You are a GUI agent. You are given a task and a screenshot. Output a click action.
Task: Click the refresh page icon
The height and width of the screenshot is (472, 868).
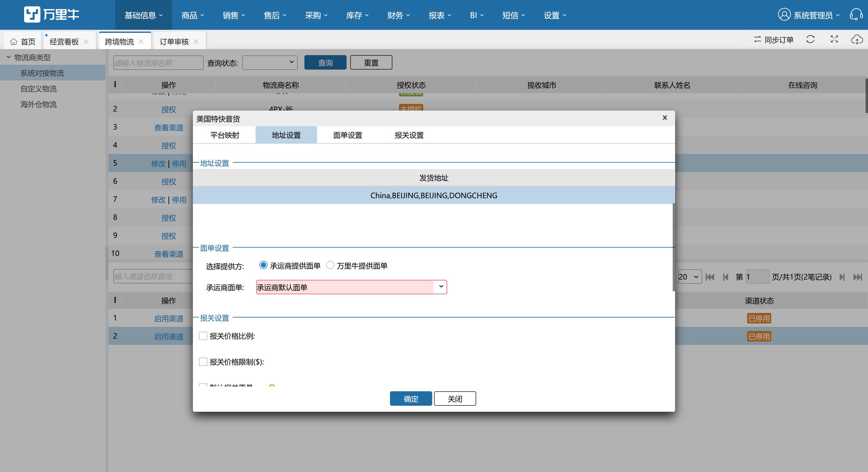click(x=810, y=39)
